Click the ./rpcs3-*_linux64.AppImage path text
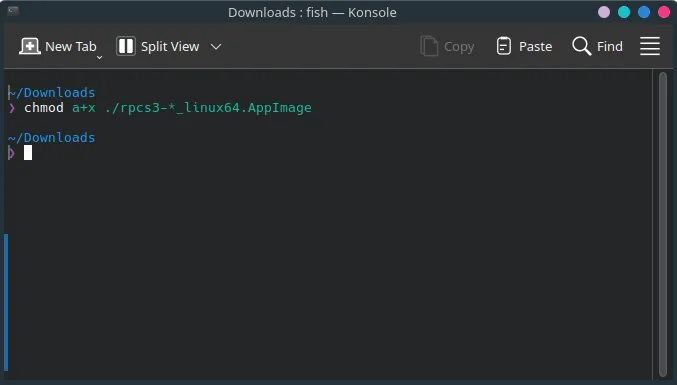677x385 pixels. [x=208, y=108]
